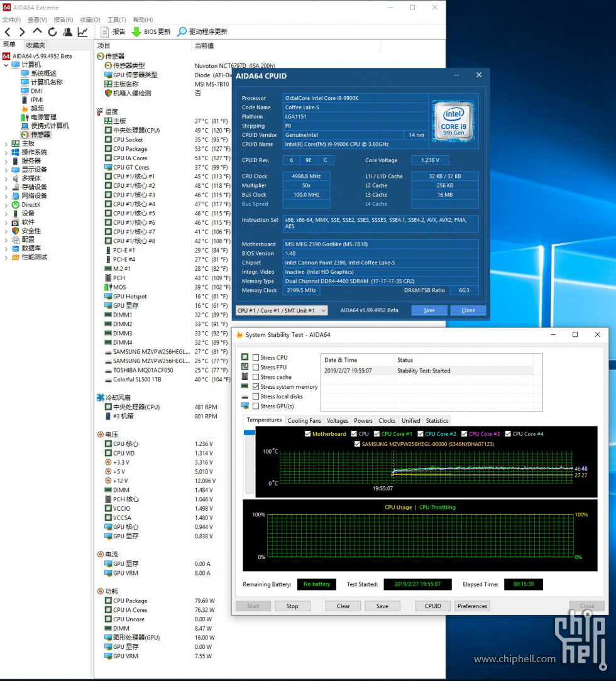Click the blue graph selector bar beside the chart
The height and width of the screenshot is (681, 616).
tap(250, 433)
